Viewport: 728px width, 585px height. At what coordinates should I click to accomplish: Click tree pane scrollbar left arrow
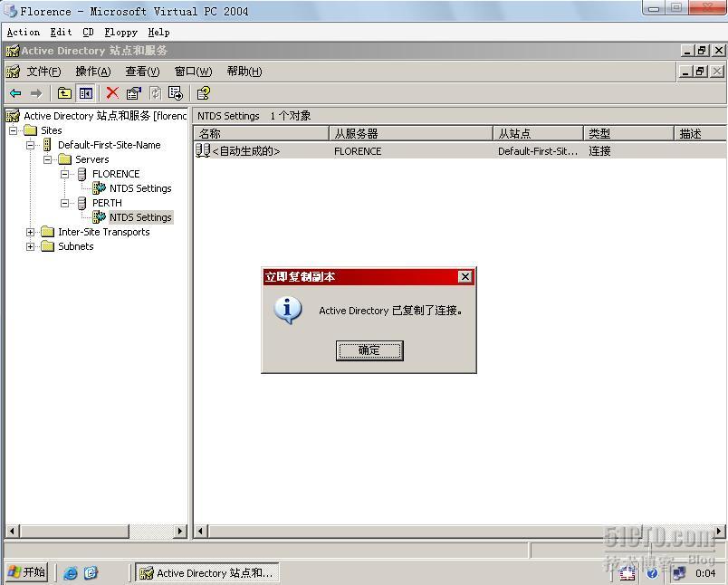pyautogui.click(x=12, y=531)
